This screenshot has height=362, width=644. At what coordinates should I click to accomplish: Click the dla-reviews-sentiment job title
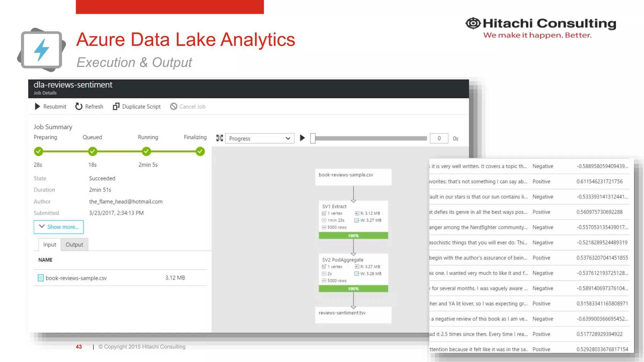73,85
